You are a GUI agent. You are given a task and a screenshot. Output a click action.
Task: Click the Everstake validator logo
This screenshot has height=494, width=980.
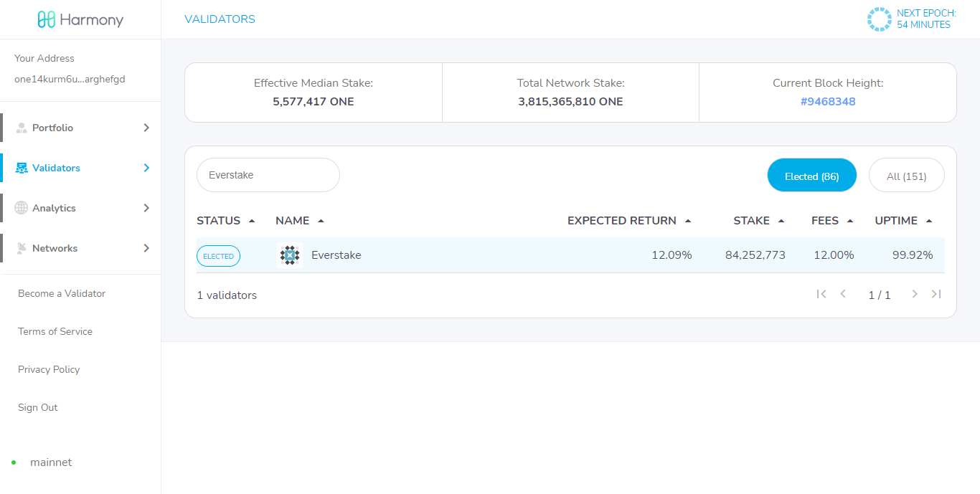290,255
